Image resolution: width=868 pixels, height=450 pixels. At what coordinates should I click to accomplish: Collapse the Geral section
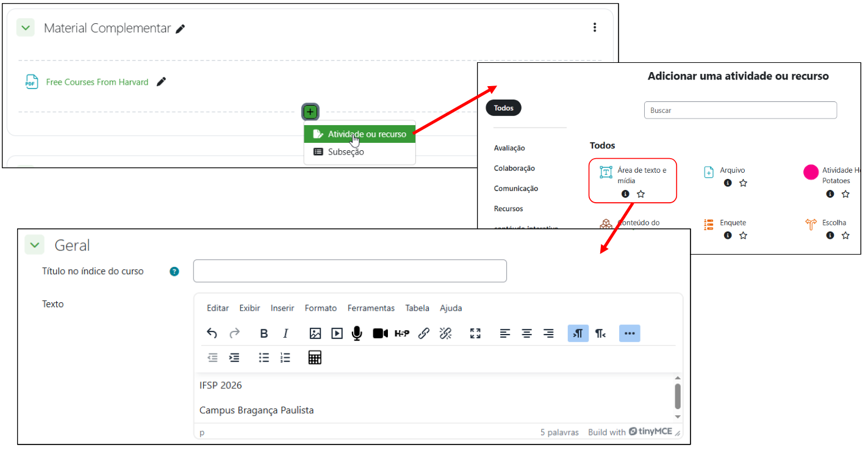click(34, 245)
